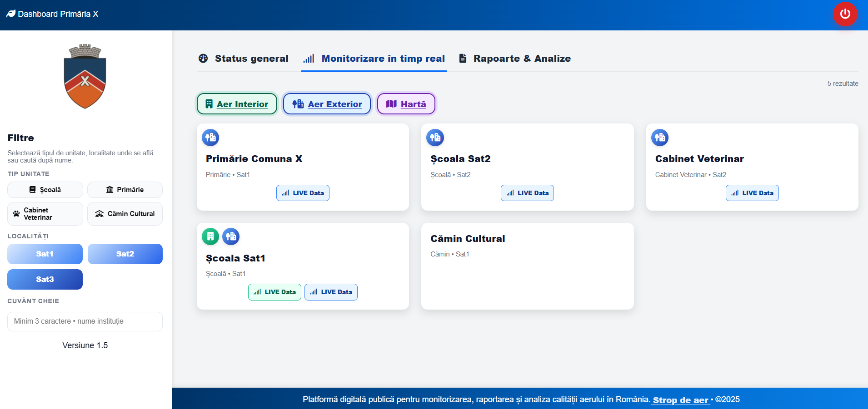The height and width of the screenshot is (409, 868).
Task: Select the Sat1 locality filter
Action: coord(45,254)
